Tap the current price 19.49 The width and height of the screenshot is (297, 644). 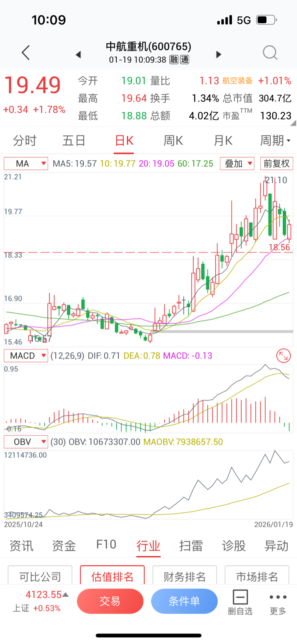(32, 85)
